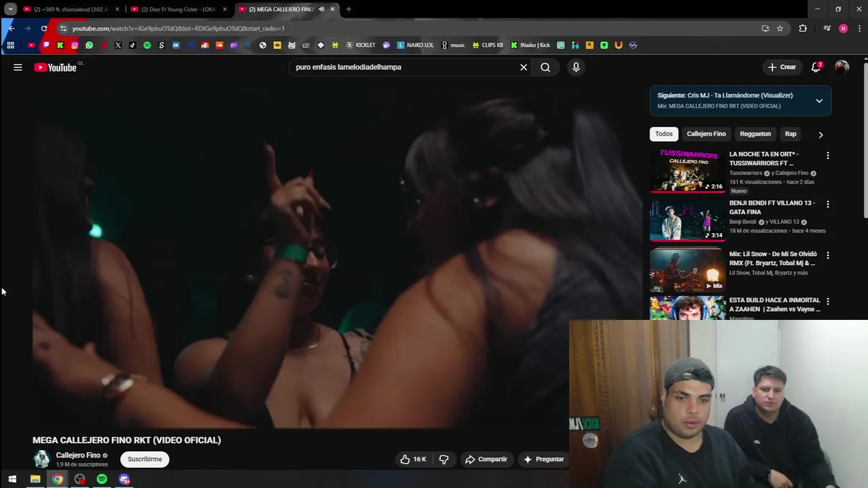Open File Explorer from taskbar
This screenshot has width=868, height=488.
pos(35,479)
